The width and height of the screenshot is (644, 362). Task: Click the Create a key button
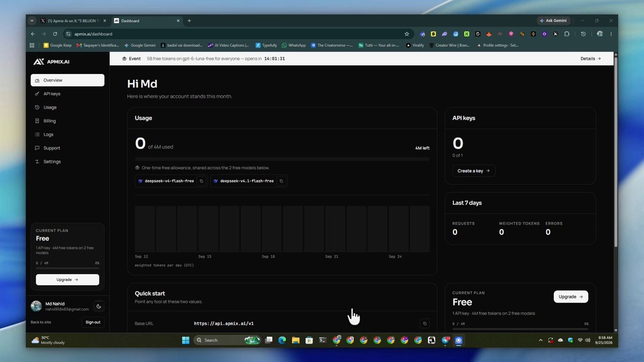click(473, 171)
